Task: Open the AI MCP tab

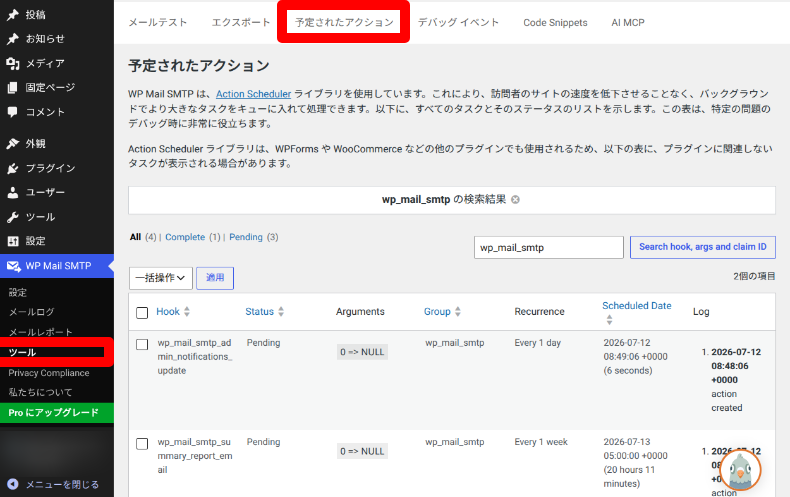Action: [x=628, y=23]
